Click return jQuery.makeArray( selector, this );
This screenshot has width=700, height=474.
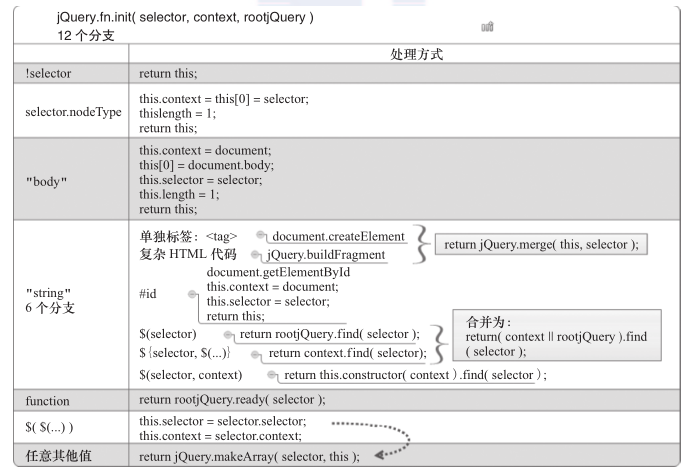(x=249, y=457)
